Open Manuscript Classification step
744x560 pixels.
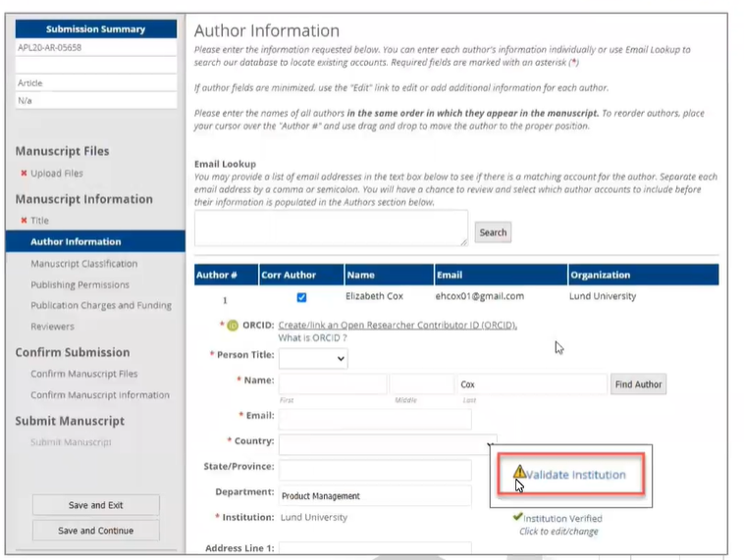pyautogui.click(x=84, y=264)
